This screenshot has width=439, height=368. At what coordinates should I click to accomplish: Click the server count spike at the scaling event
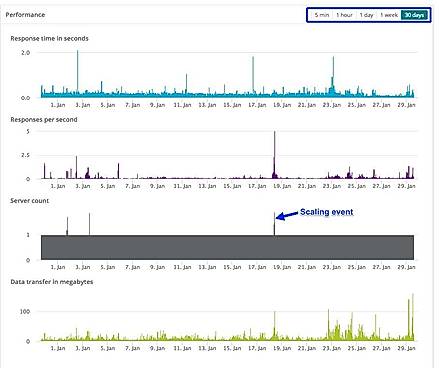274,223
